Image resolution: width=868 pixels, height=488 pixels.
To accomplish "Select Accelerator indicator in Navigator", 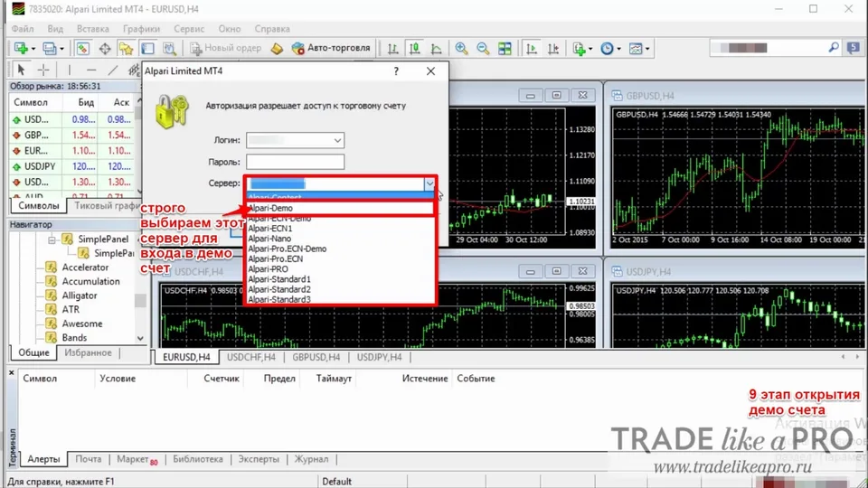I will pos(85,267).
